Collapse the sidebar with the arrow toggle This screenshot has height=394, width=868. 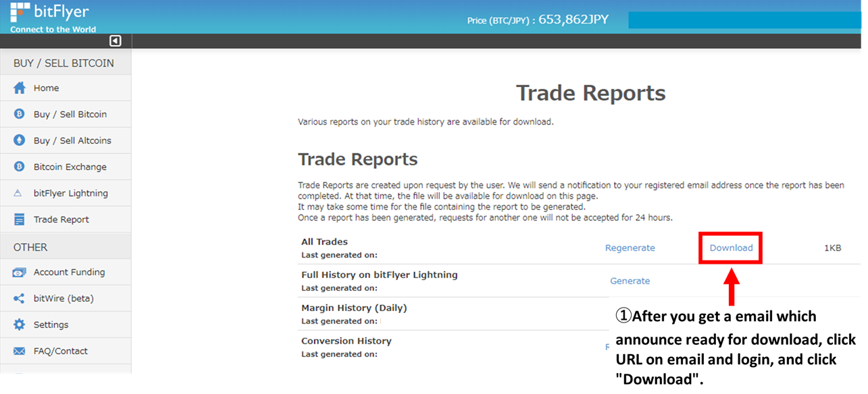point(116,41)
